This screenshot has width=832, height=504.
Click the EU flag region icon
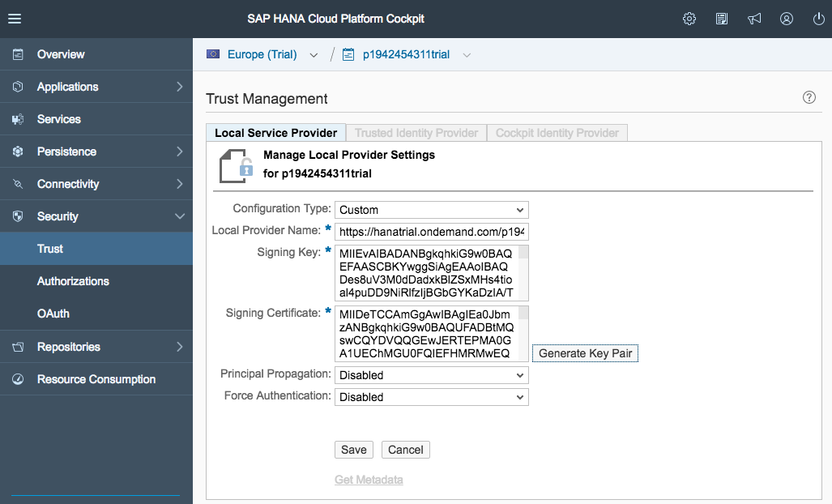213,54
